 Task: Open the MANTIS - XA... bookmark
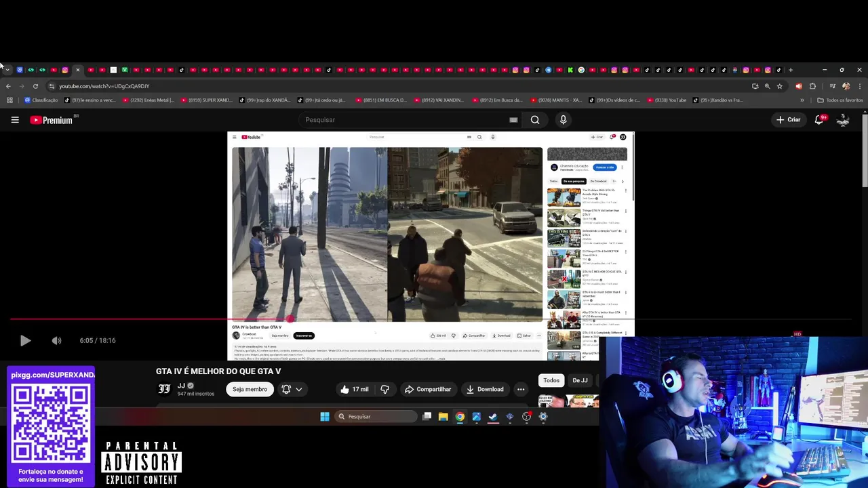(556, 100)
